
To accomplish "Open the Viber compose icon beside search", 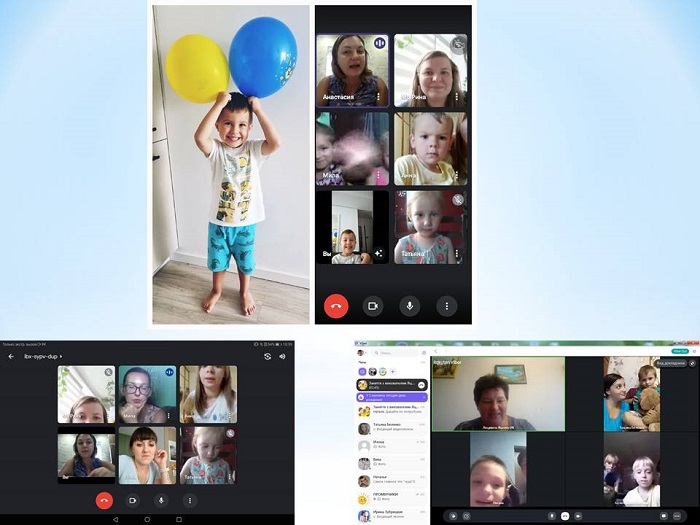I will [424, 353].
